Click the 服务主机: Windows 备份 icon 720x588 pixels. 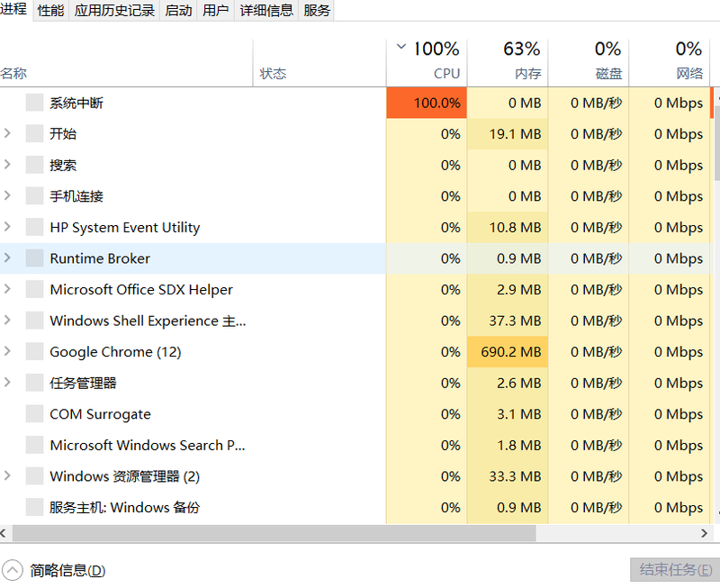coord(34,507)
